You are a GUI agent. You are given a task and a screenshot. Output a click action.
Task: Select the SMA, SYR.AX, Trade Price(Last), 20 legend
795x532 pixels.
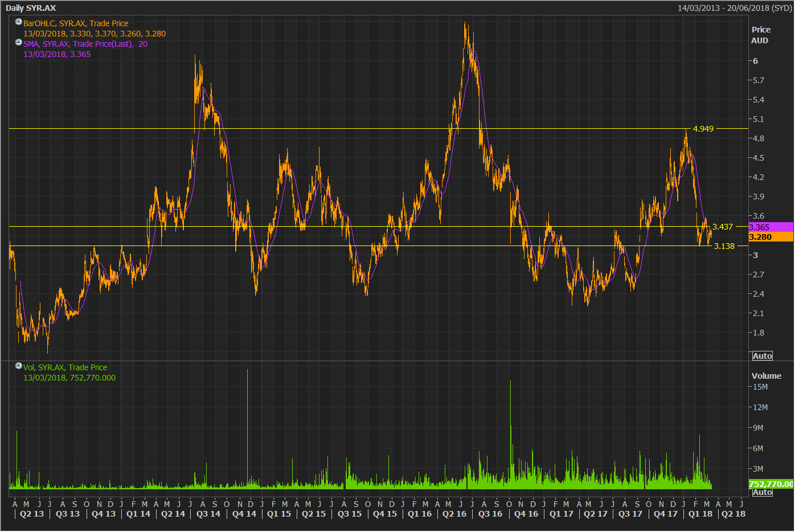85,44
